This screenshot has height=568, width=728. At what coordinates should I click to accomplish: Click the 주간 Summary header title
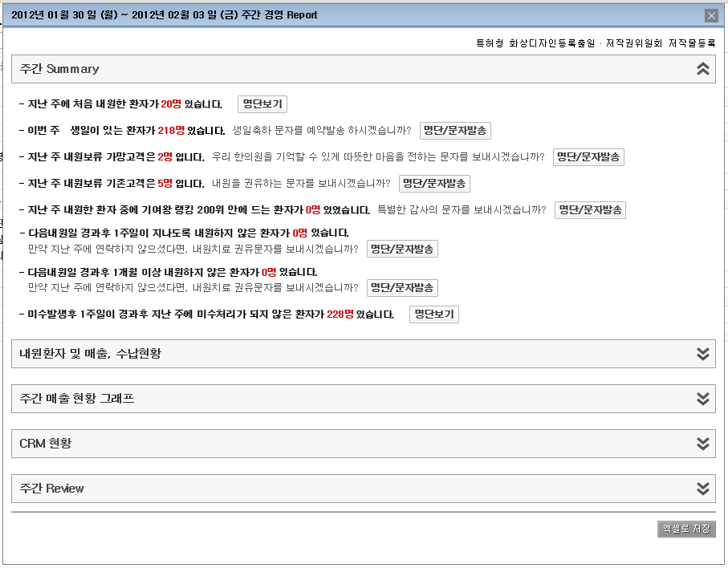coord(59,69)
